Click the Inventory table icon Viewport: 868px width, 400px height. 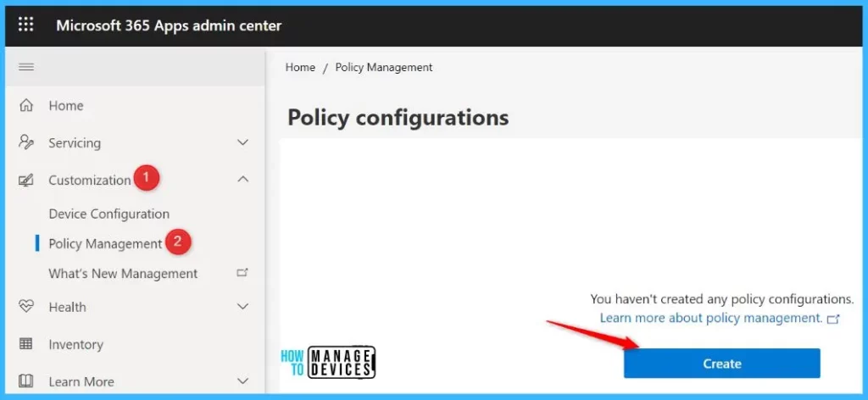[x=26, y=343]
